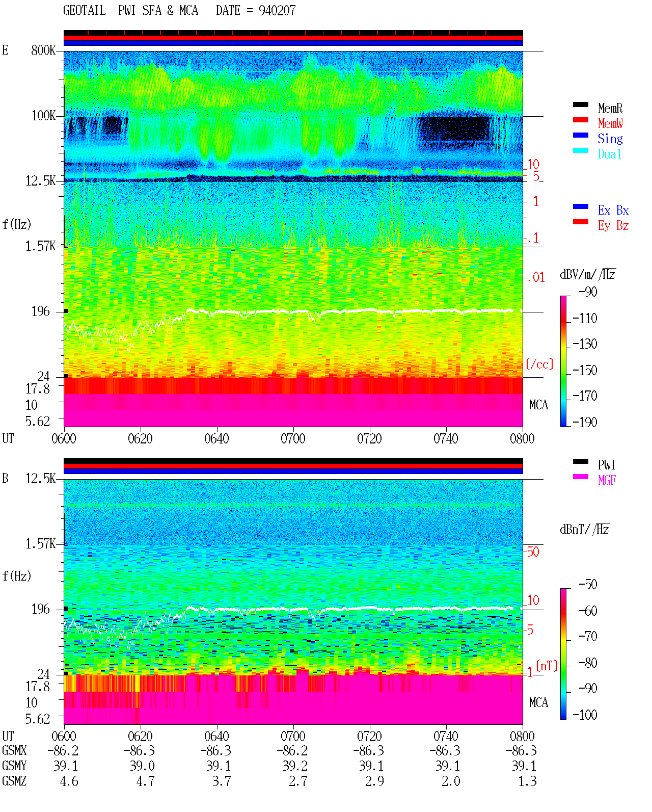Click the '800K' frequency axis label
The width and height of the screenshot is (652, 812).
[43, 50]
